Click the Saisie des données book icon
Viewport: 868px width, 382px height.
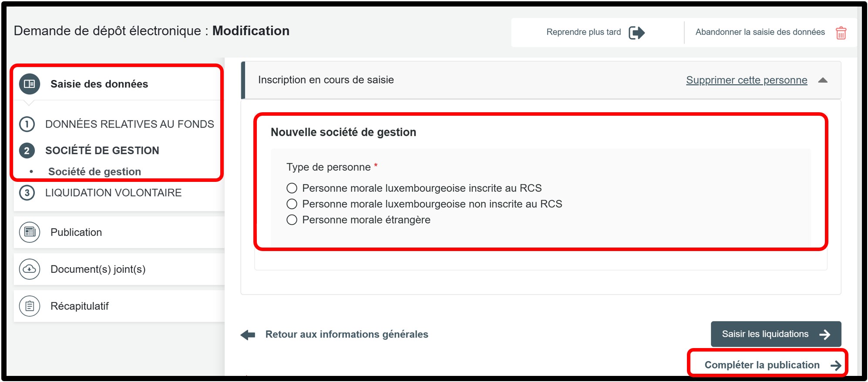coord(30,84)
